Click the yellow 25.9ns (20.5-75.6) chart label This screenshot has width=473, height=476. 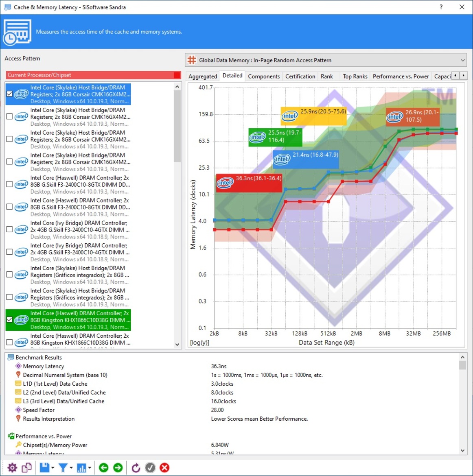click(313, 116)
